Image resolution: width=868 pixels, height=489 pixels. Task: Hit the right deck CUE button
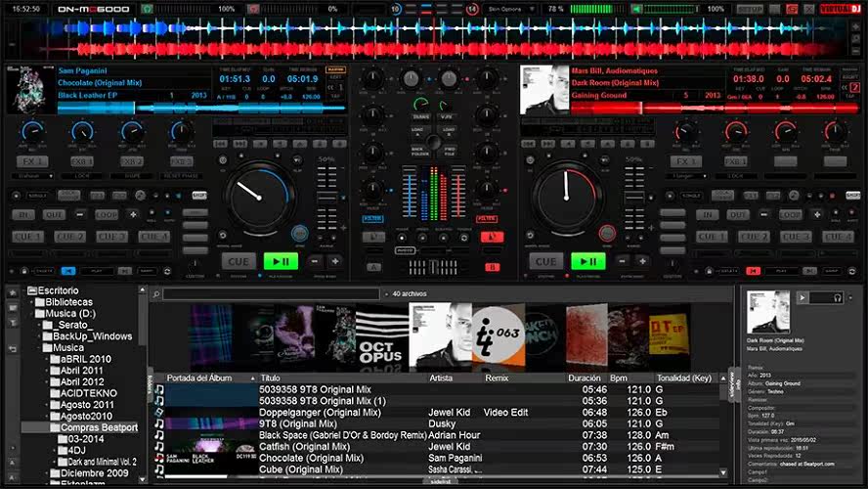[545, 261]
